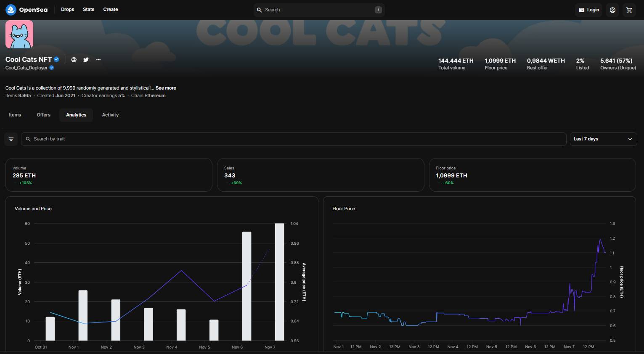644x354 pixels.
Task: Click the Nov 6 volume bar
Action: tap(246, 286)
